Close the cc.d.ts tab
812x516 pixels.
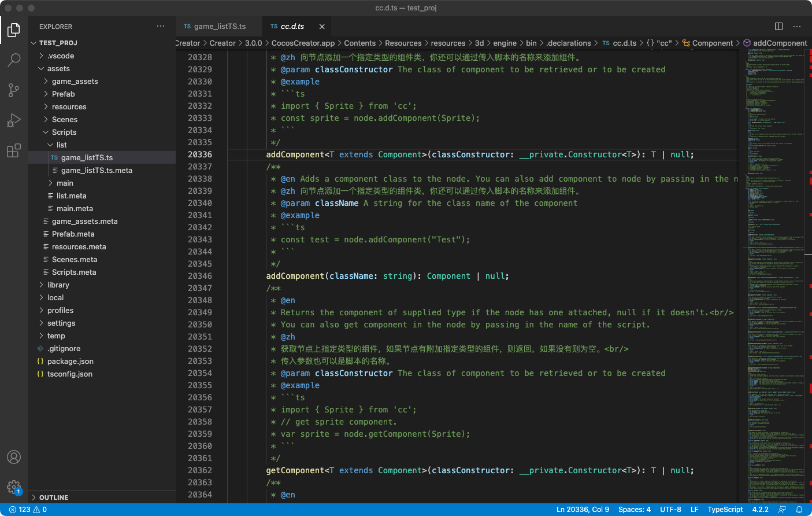click(322, 27)
